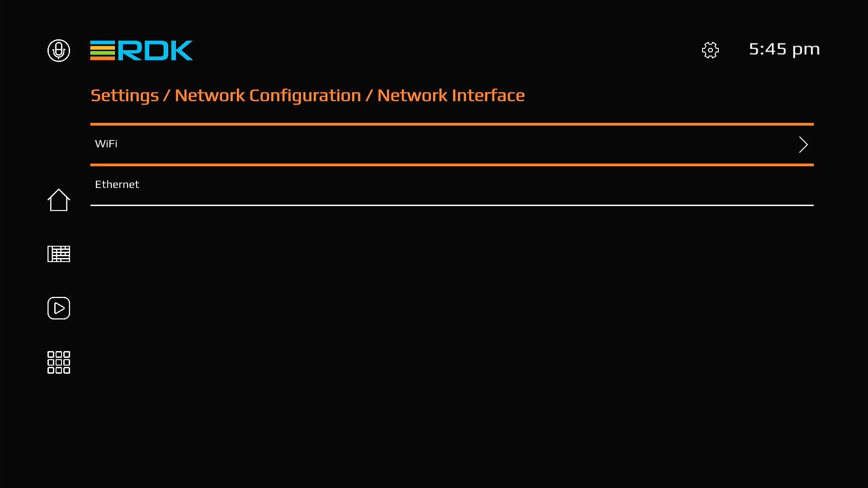Select the Ethernet interface option
The image size is (868, 488).
(117, 184)
